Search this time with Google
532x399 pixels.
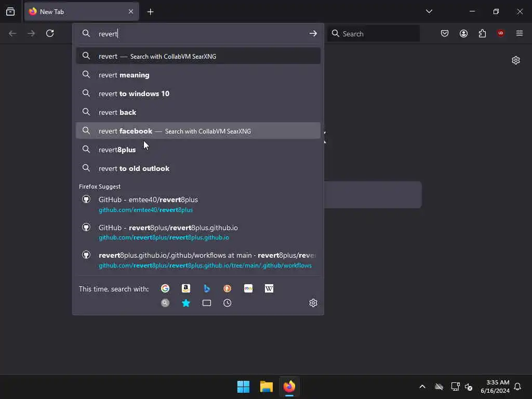coord(165,288)
